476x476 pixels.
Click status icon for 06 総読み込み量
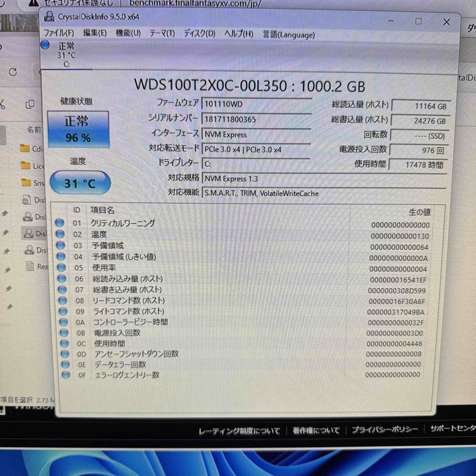62,279
